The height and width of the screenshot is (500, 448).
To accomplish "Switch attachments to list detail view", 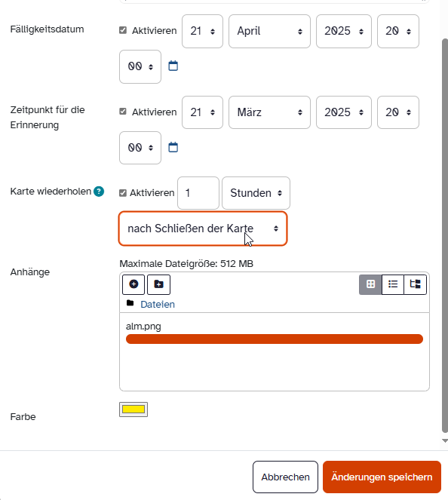I will click(393, 284).
